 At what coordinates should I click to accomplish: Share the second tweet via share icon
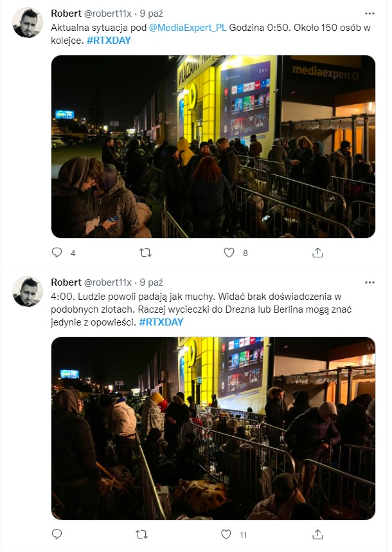(317, 535)
